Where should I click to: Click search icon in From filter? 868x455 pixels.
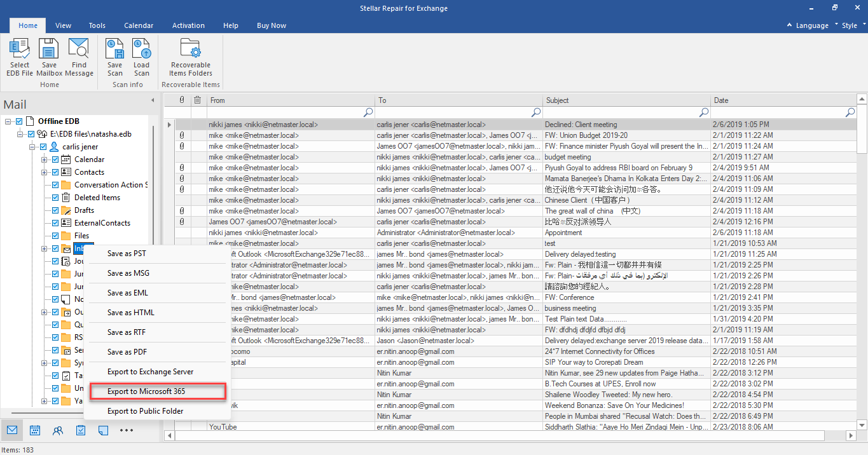(x=368, y=112)
